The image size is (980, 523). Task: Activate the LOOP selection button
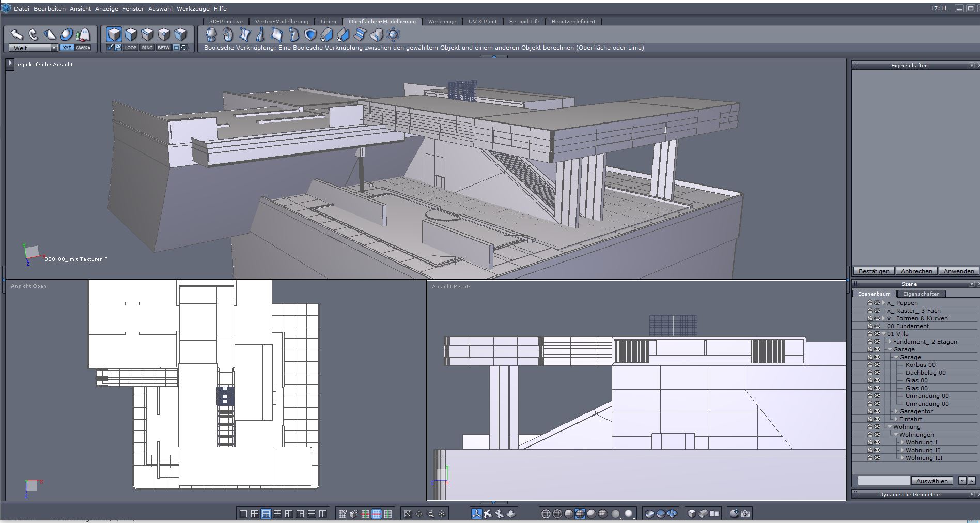[131, 48]
